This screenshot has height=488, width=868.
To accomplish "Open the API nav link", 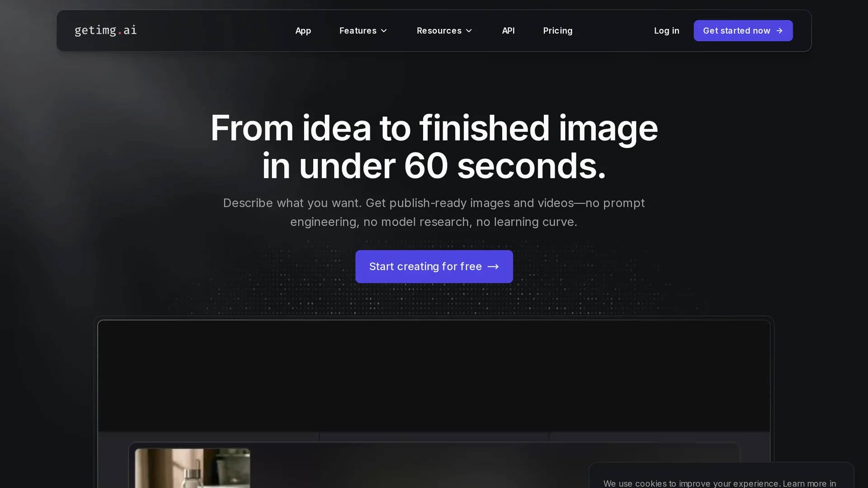I will click(508, 31).
